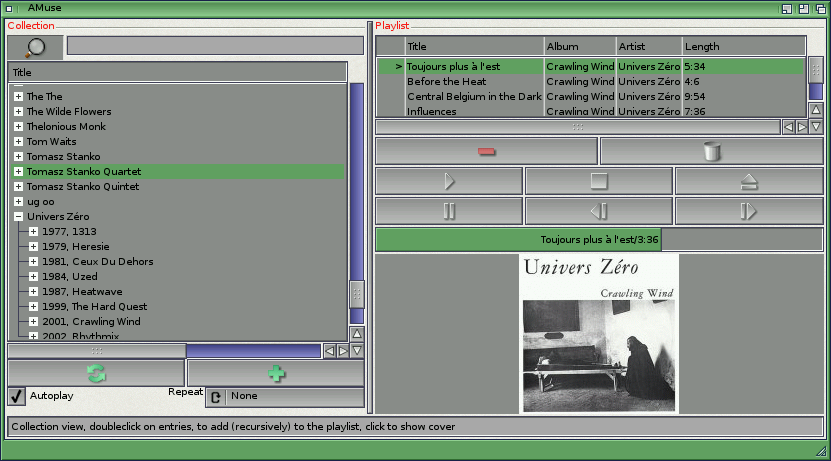831x461 pixels.
Task: Click playlist horizontal scroll-right arrow
Action: pyautogui.click(x=802, y=127)
